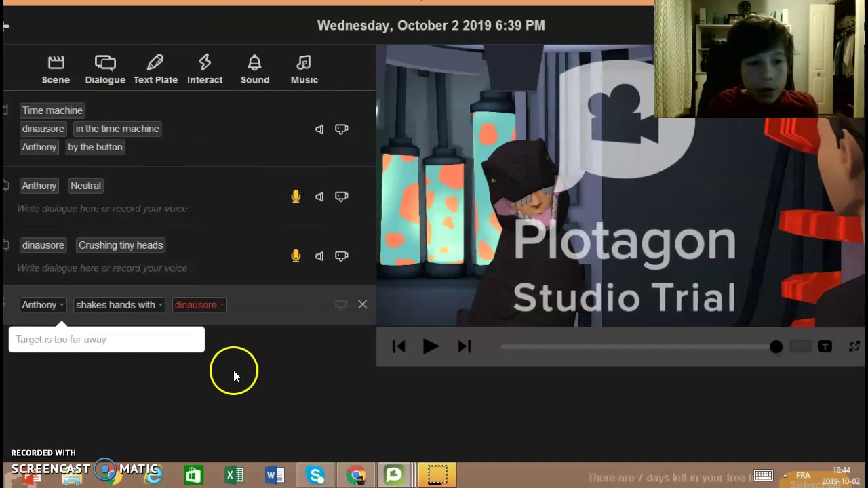Add a Dialogue element
The width and height of the screenshot is (868, 488).
click(x=105, y=70)
